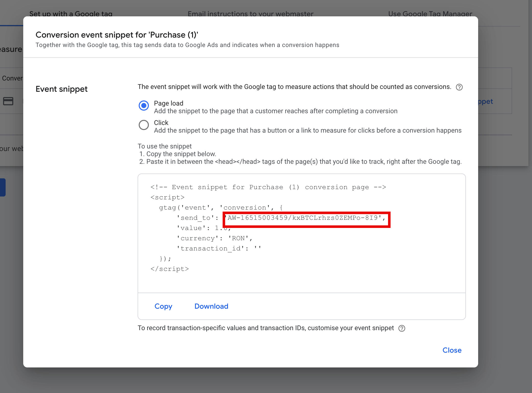Select the Page load radio button
This screenshot has height=393, width=532.
pos(144,106)
